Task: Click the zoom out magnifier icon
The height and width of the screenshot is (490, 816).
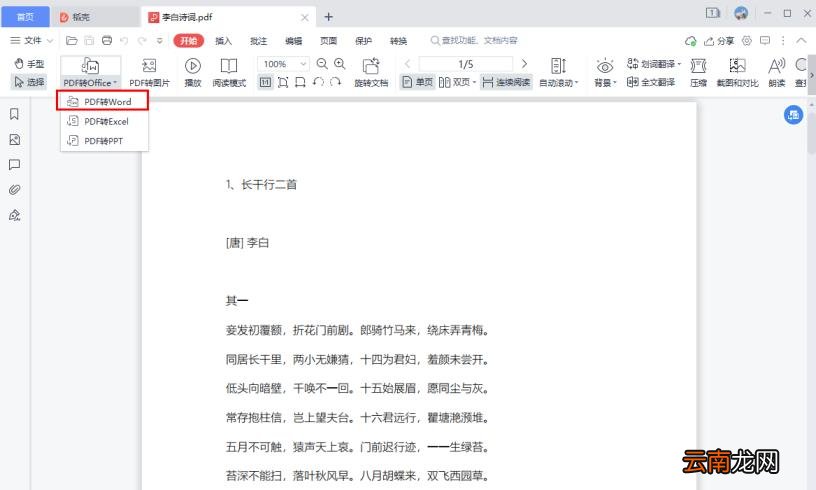Action: pyautogui.click(x=322, y=63)
